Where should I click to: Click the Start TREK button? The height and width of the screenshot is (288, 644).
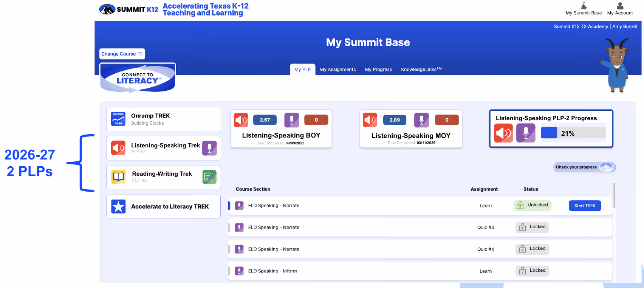(x=585, y=206)
